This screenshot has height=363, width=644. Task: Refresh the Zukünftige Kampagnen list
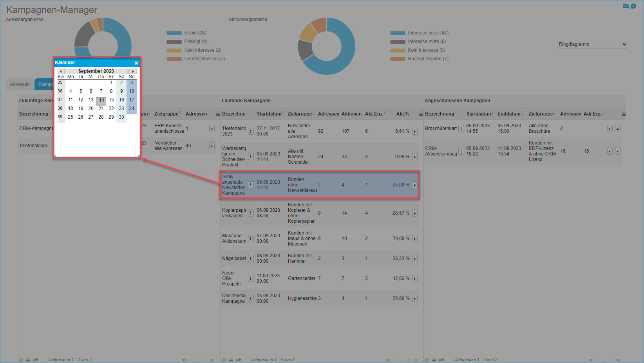point(21,360)
